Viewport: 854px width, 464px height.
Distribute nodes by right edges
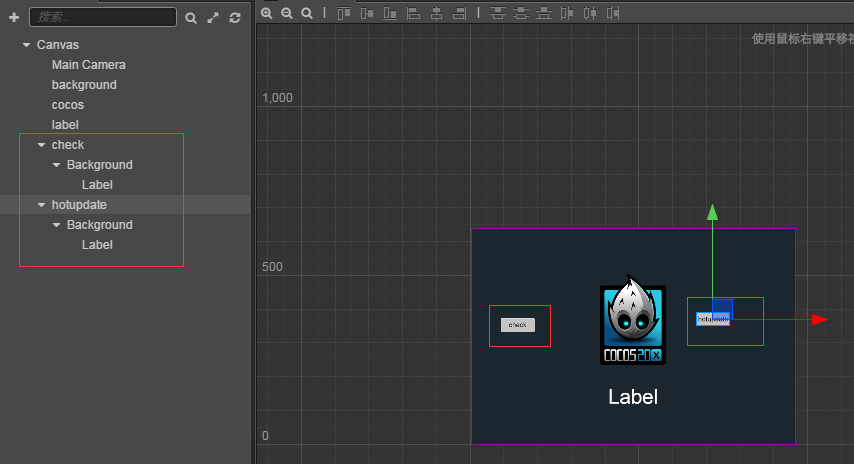(x=613, y=13)
